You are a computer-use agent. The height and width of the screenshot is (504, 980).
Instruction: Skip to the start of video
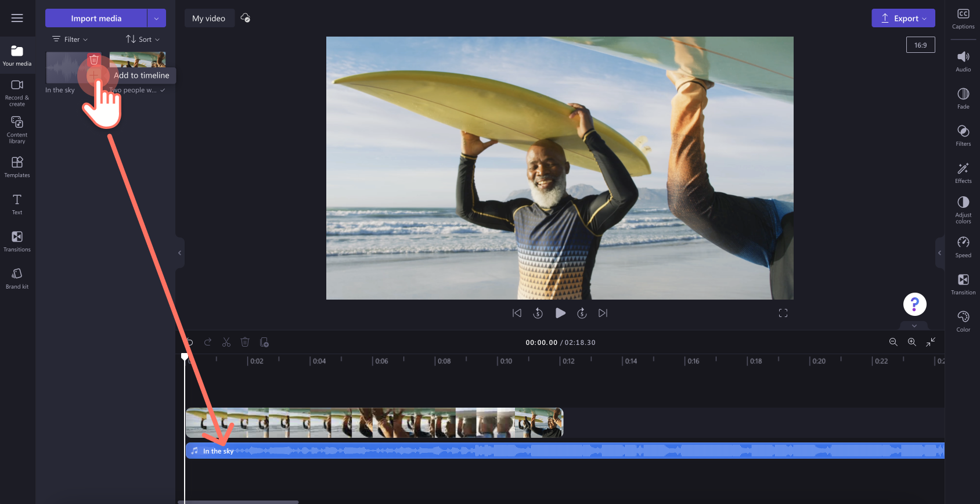tap(517, 313)
